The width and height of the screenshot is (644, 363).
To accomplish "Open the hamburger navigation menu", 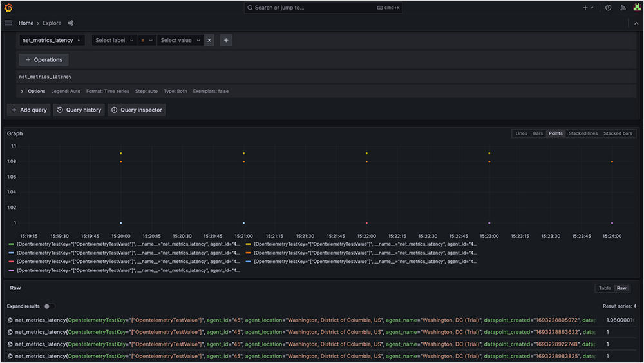I will tap(8, 23).
